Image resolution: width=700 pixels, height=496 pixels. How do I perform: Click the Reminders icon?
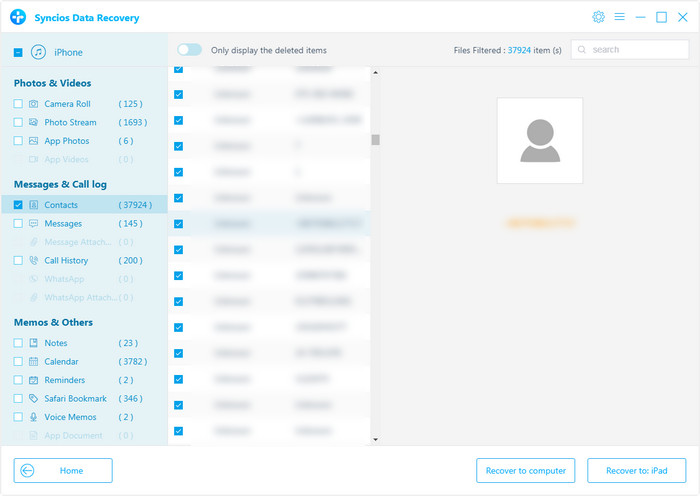[33, 380]
